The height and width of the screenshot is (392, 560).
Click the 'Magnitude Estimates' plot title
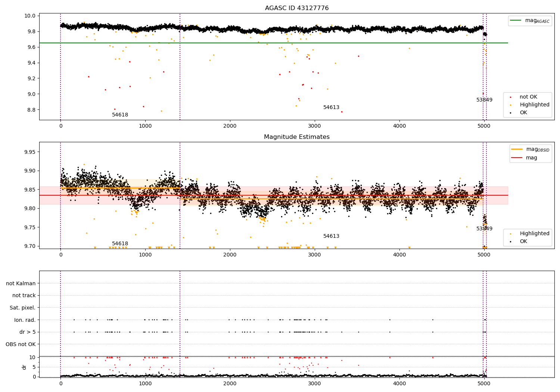[x=297, y=137]
